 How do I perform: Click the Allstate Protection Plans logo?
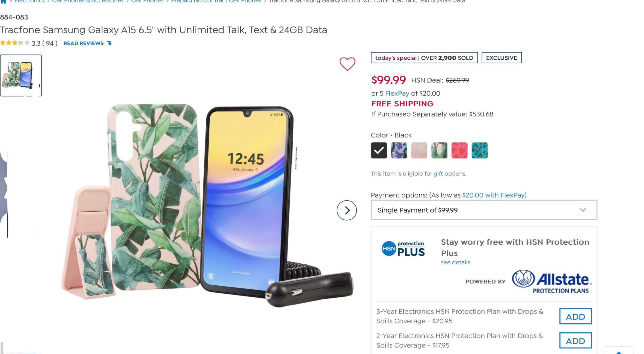tap(551, 282)
